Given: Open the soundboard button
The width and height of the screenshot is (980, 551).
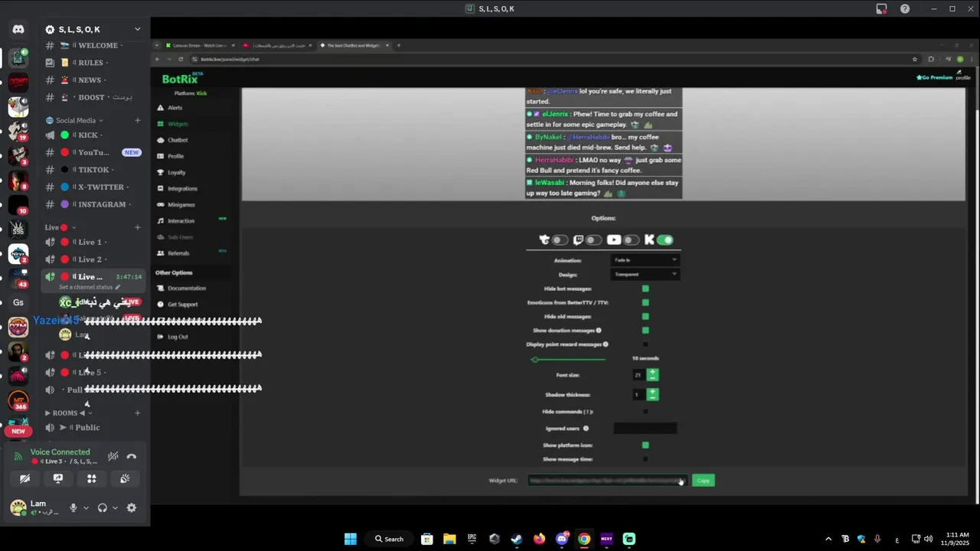Looking at the screenshot, I should tap(125, 478).
